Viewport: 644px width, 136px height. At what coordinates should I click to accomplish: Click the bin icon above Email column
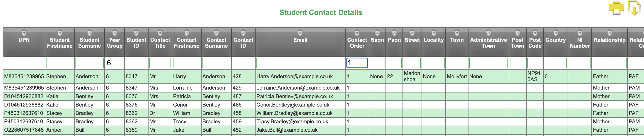click(300, 33)
